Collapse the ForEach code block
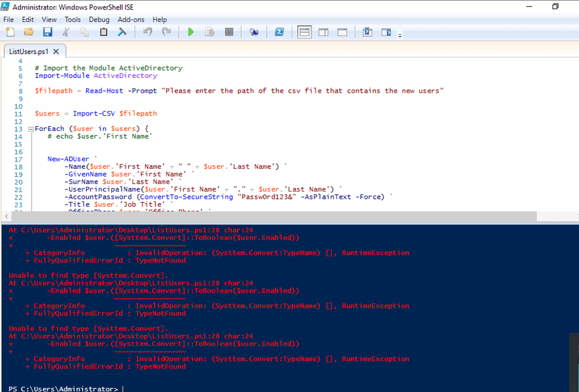 31,129
